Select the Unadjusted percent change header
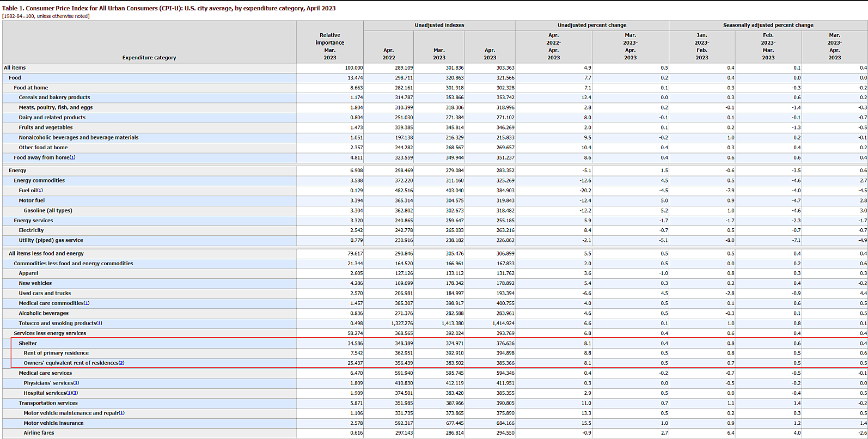The width and height of the screenshot is (868, 439). 591,25
